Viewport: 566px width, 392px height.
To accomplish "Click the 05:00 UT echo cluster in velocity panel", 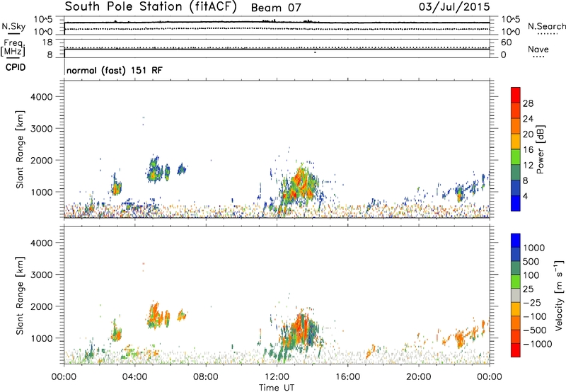I will pyautogui.click(x=156, y=316).
